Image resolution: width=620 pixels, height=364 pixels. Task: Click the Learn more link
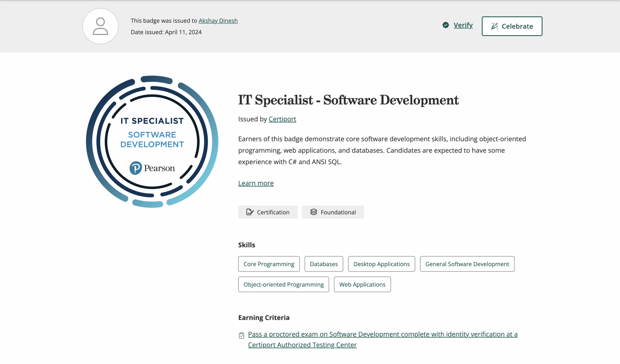[x=256, y=183]
